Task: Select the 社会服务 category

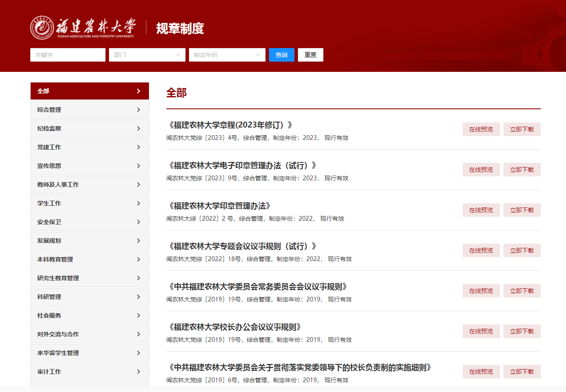Action: [90, 315]
